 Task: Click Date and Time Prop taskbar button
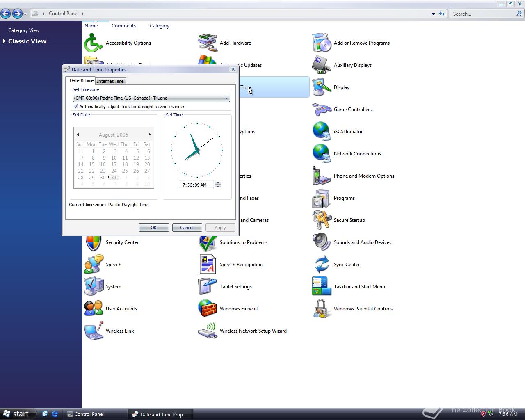(x=161, y=414)
